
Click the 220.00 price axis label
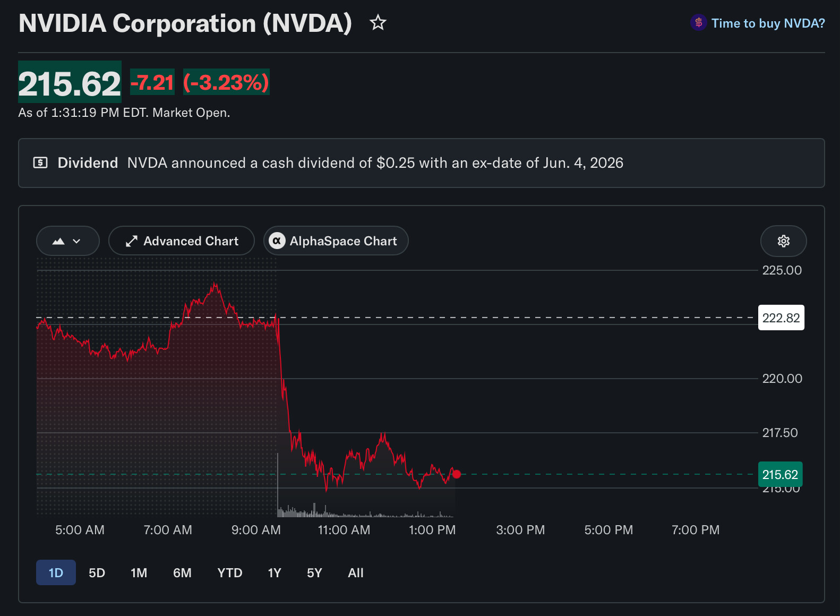coord(782,378)
